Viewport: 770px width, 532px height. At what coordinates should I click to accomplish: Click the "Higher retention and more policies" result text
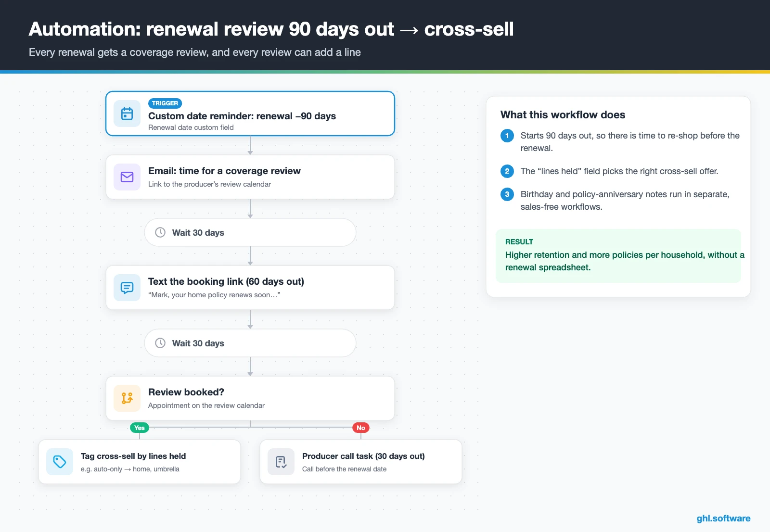pyautogui.click(x=625, y=261)
